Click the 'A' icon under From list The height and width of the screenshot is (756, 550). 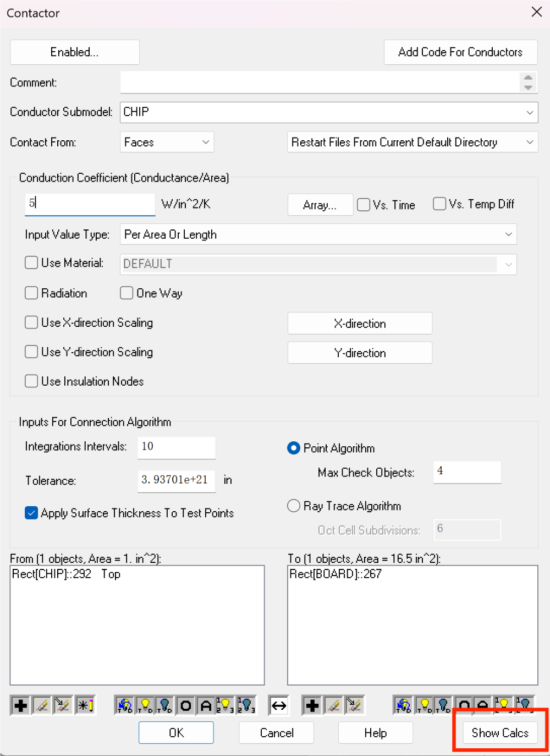[x=206, y=705]
